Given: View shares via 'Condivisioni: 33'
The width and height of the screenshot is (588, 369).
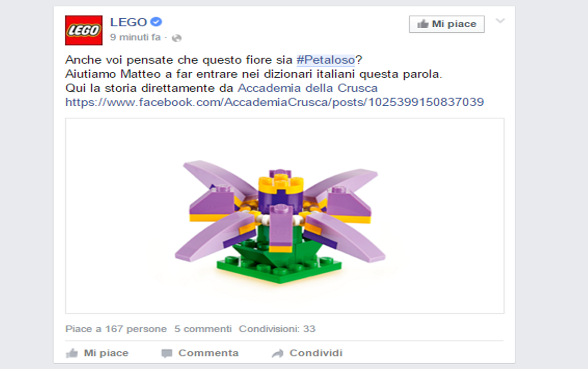Looking at the screenshot, I should point(277,329).
